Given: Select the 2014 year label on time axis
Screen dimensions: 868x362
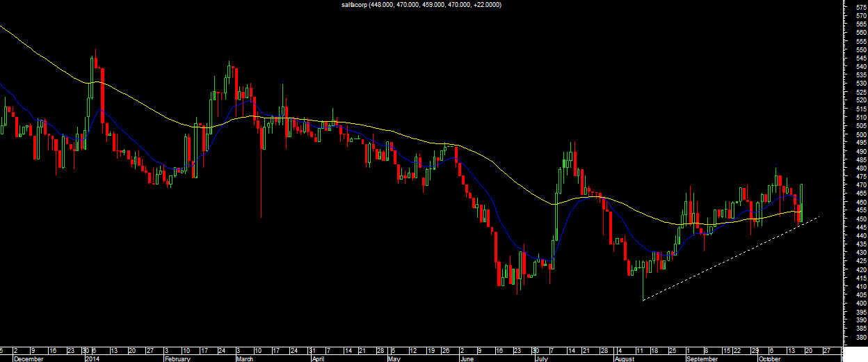Looking at the screenshot, I should click(x=93, y=359).
